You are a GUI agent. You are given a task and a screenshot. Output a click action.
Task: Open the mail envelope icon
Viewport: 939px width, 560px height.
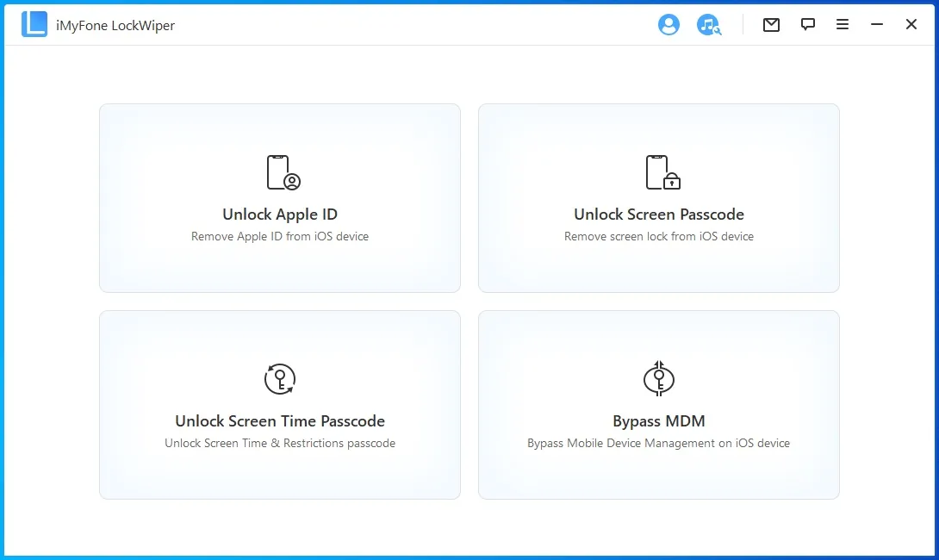771,25
